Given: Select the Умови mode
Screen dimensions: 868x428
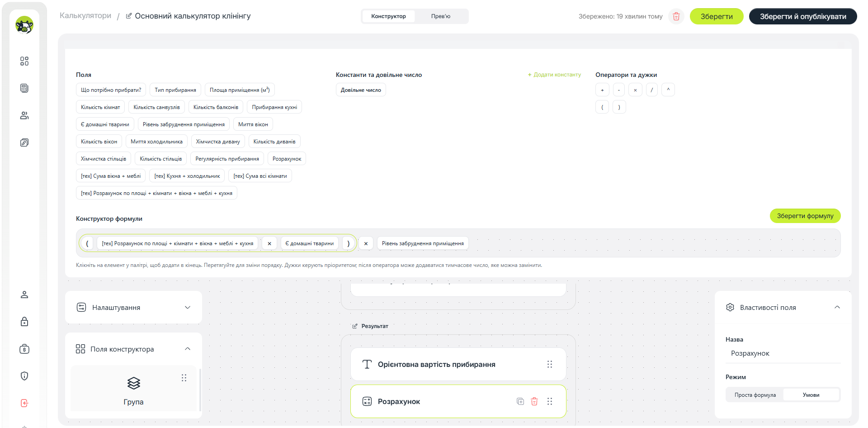Looking at the screenshot, I should click(811, 395).
